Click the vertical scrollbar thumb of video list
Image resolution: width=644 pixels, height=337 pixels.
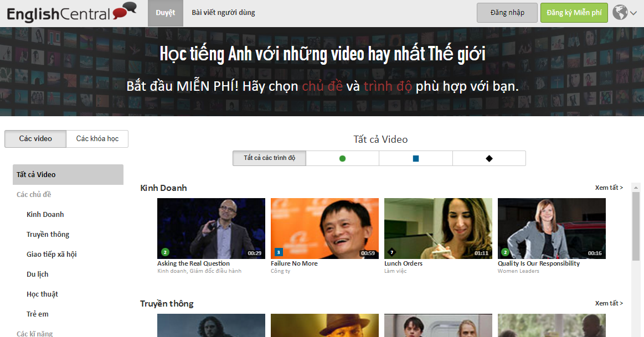tap(636, 226)
